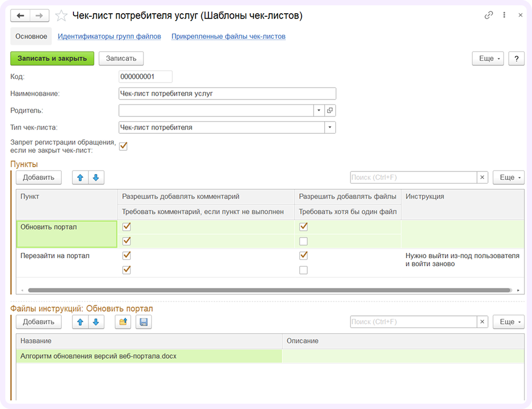This screenshot has height=409, width=532.
Task: Open folder icon to load instruction file
Action: pos(122,321)
